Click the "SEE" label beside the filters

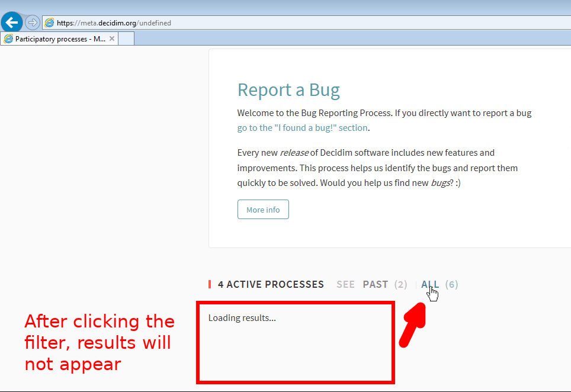point(345,284)
